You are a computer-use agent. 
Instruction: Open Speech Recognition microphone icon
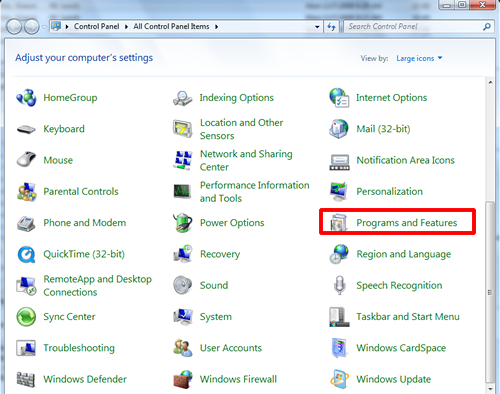[x=339, y=285]
